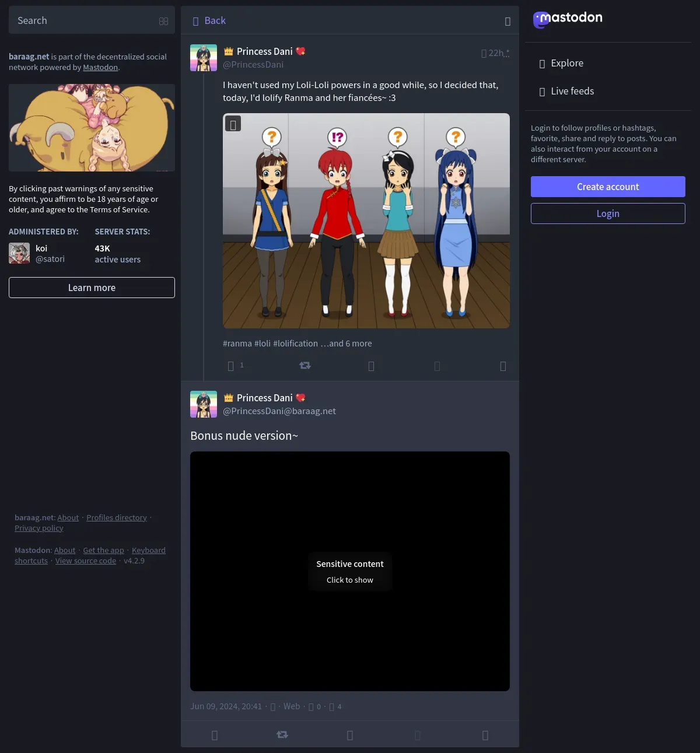This screenshot has height=753, width=700.
Task: Reply using the bottom action bar icon
Action: (x=214, y=735)
